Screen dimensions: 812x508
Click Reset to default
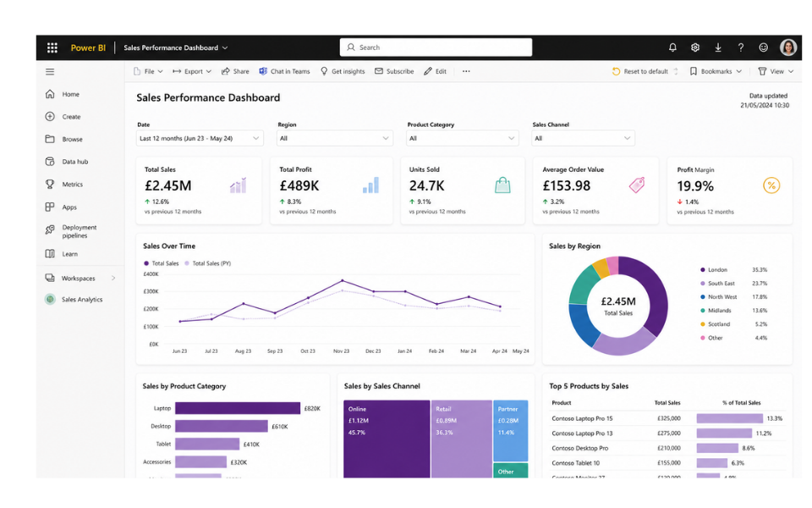[640, 71]
